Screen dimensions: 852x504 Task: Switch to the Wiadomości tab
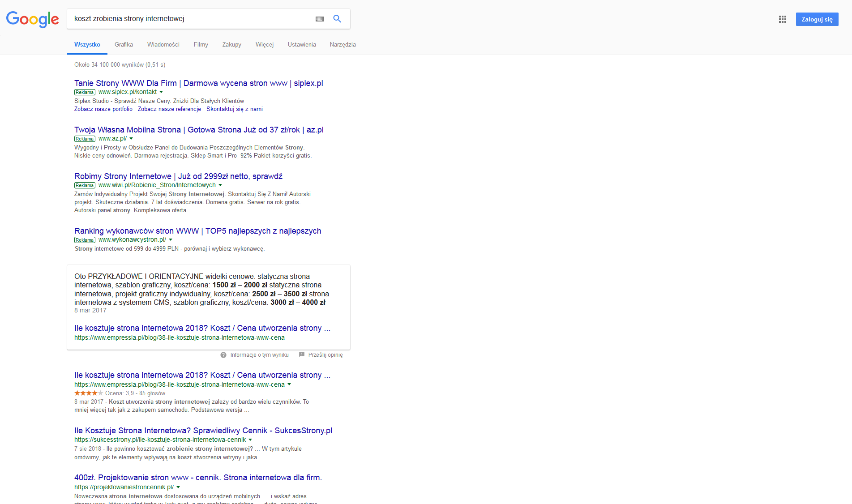163,45
